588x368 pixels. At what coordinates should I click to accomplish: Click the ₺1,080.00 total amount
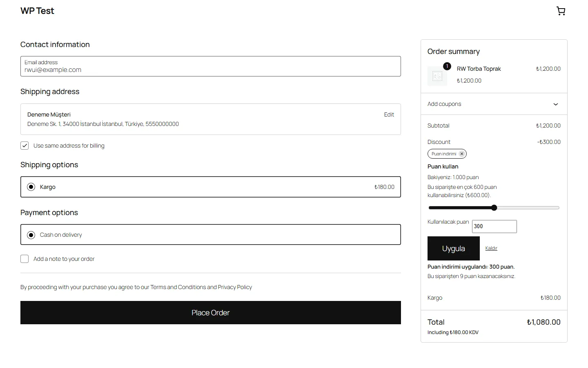pos(543,322)
